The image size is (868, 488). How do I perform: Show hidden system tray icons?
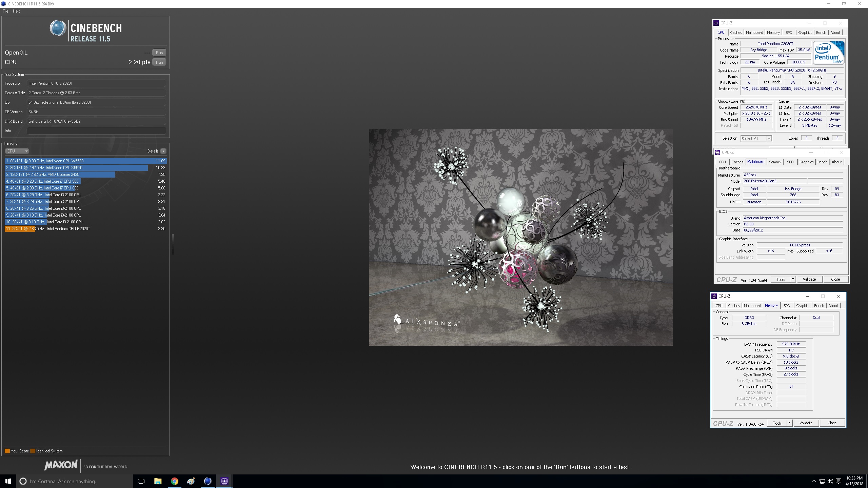814,481
